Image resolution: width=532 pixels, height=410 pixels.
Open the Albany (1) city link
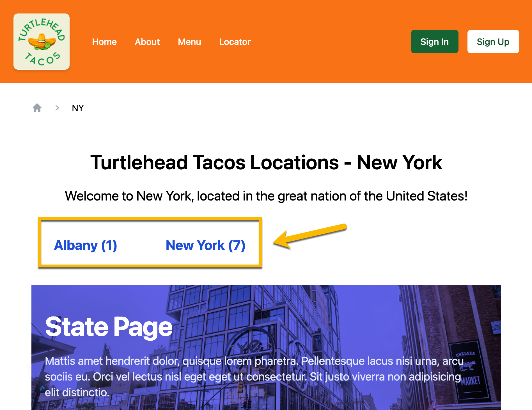tap(85, 245)
